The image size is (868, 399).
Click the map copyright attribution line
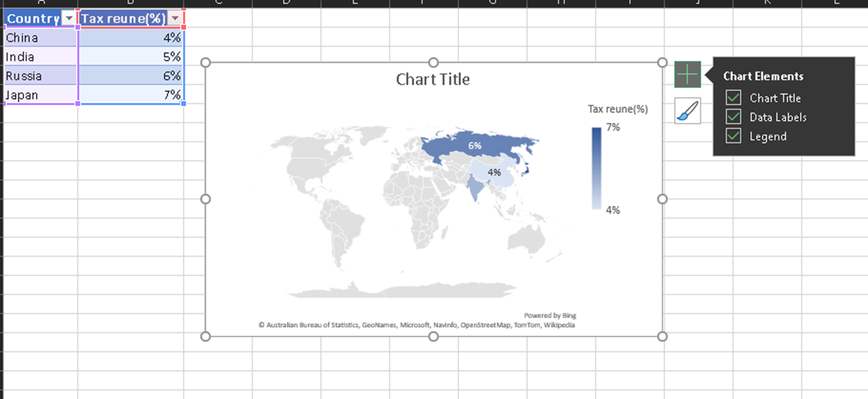pos(416,325)
